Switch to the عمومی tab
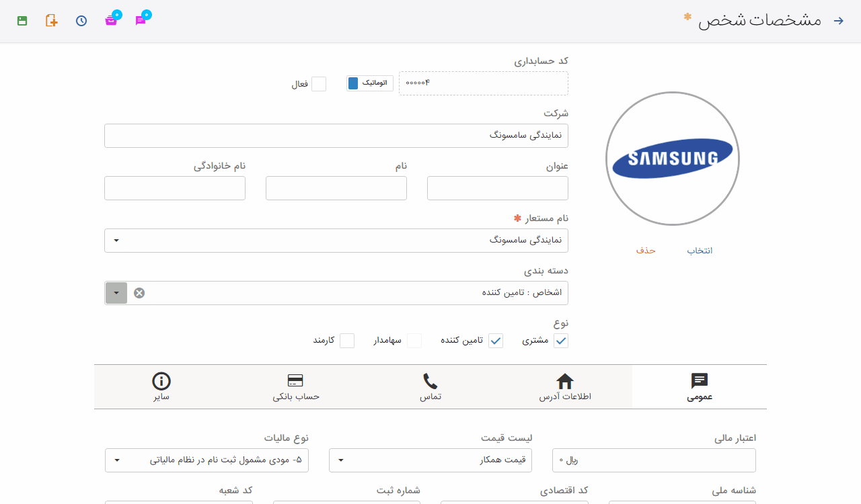Screen dimensions: 861x504 (700, 387)
